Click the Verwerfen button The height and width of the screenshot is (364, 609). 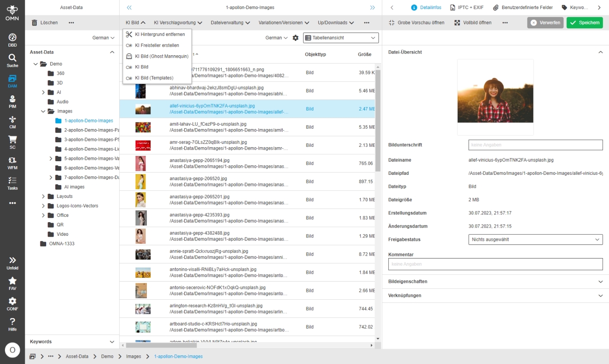[545, 23]
